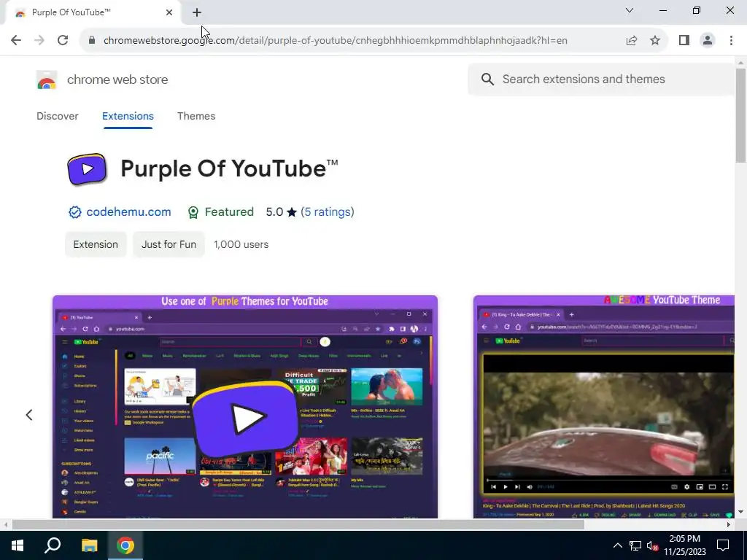Click the Extension category chip
The image size is (747, 560).
tap(96, 244)
